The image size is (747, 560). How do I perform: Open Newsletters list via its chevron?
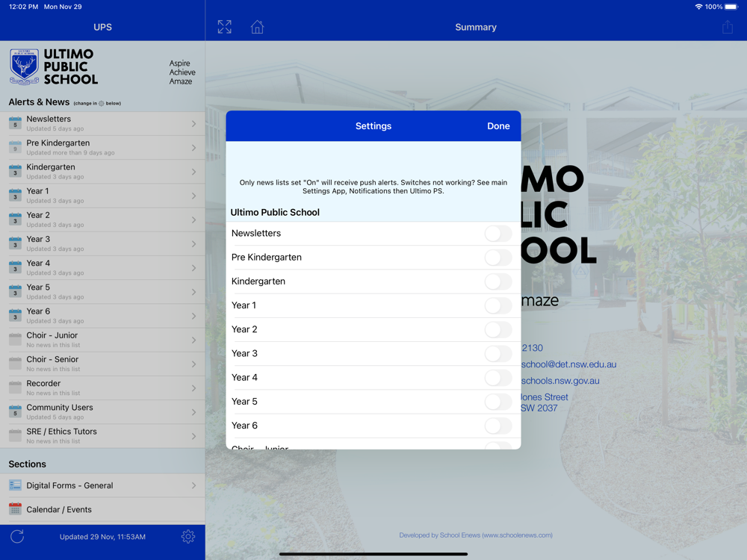coord(194,124)
